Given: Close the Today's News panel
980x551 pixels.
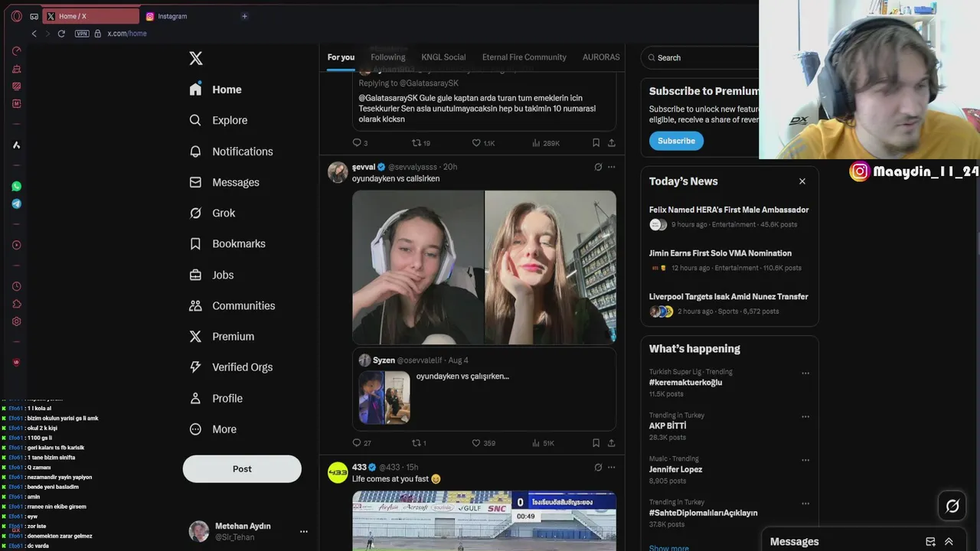Looking at the screenshot, I should point(802,181).
